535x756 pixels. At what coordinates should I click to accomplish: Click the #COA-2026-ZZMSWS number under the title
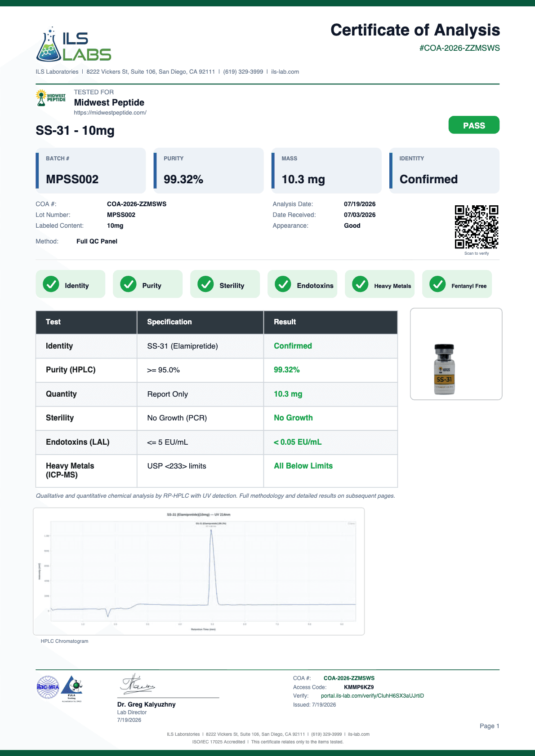coord(459,48)
